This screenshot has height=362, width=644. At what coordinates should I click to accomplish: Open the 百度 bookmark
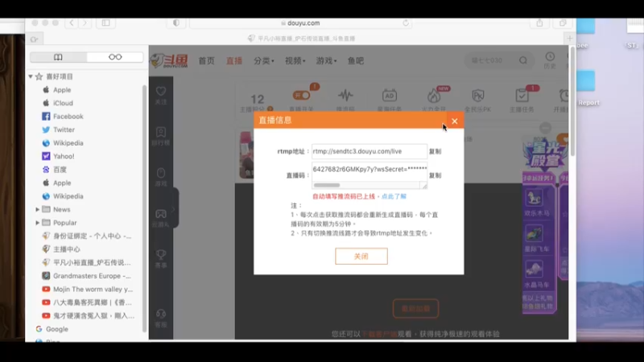click(54, 170)
